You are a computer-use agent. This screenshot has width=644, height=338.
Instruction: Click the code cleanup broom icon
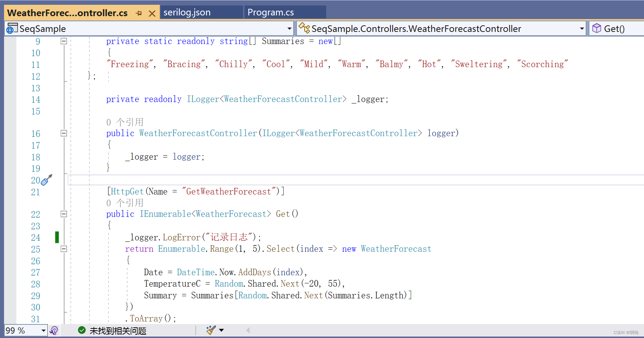(211, 330)
